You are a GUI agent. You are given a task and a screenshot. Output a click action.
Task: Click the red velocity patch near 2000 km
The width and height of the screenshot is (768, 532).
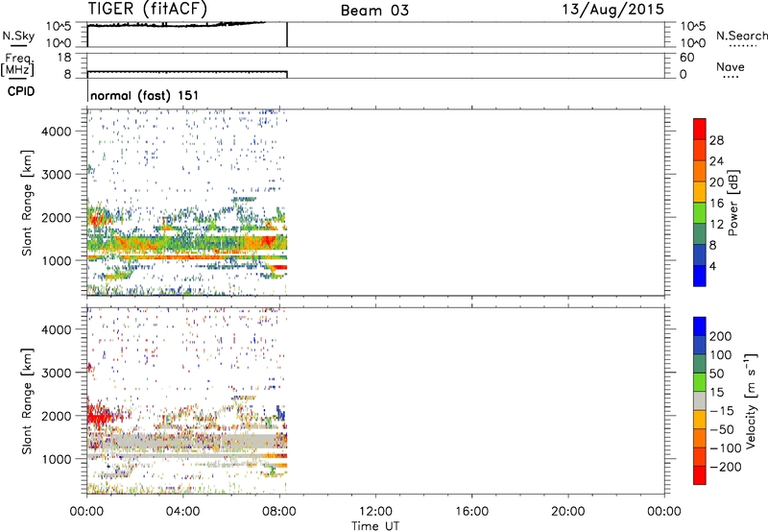[x=100, y=418]
